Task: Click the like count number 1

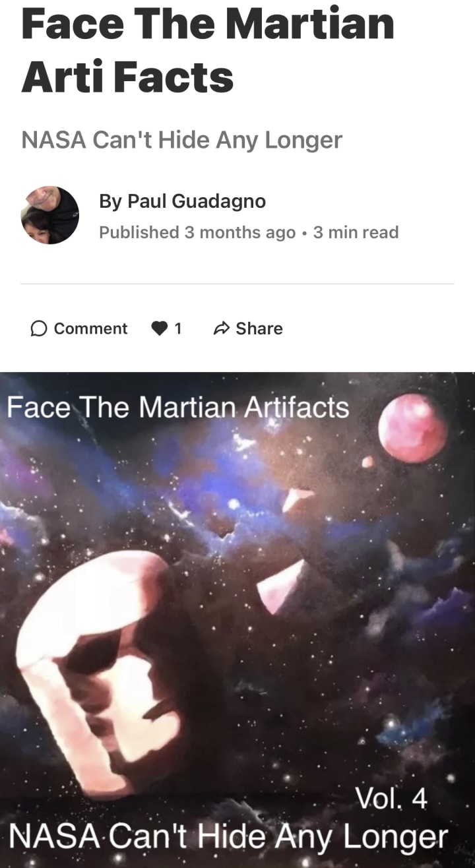Action: (177, 328)
